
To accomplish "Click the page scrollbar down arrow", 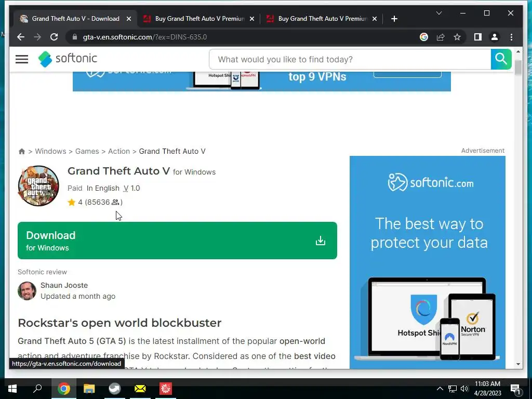I will 518,364.
